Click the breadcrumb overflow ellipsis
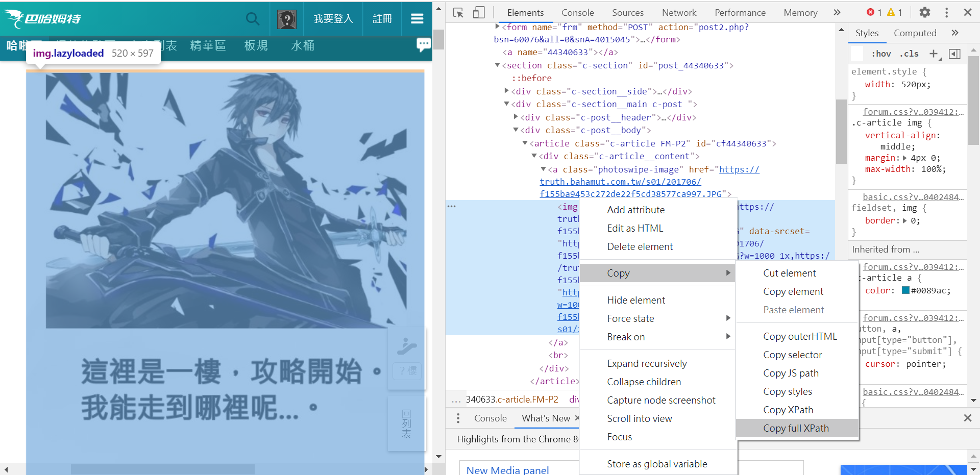Viewport: 980px width, 475px height. point(456,400)
